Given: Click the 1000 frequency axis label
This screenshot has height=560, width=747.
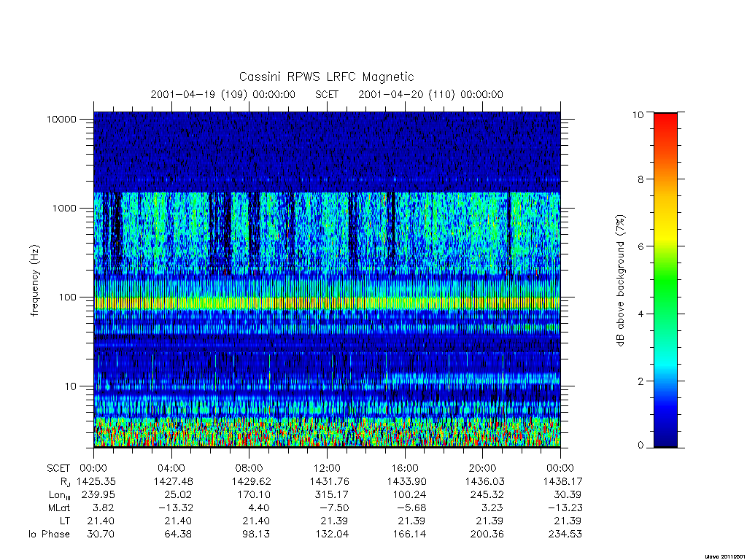Looking at the screenshot, I should tap(64, 208).
